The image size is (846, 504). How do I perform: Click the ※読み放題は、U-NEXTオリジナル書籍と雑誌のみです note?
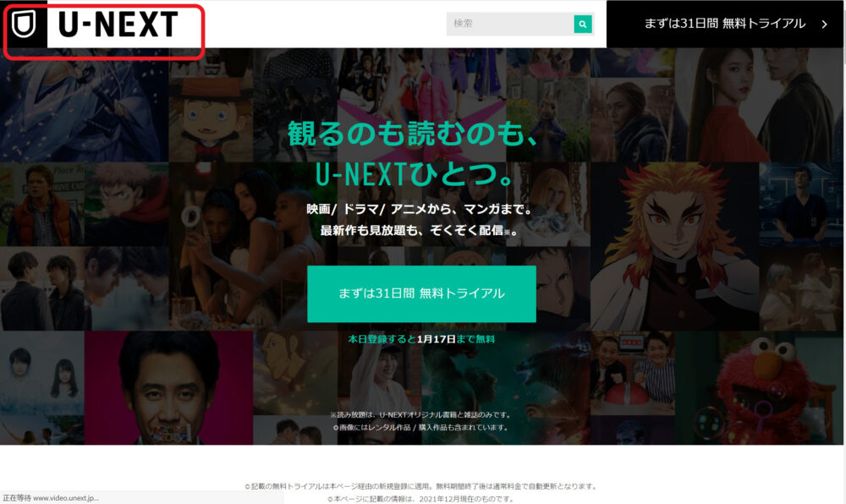pos(420,415)
